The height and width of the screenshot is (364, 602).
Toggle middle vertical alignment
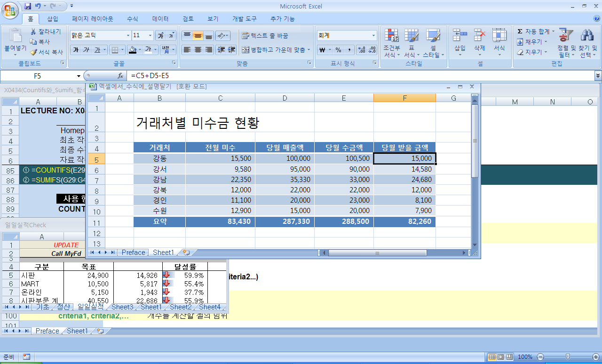[198, 36]
